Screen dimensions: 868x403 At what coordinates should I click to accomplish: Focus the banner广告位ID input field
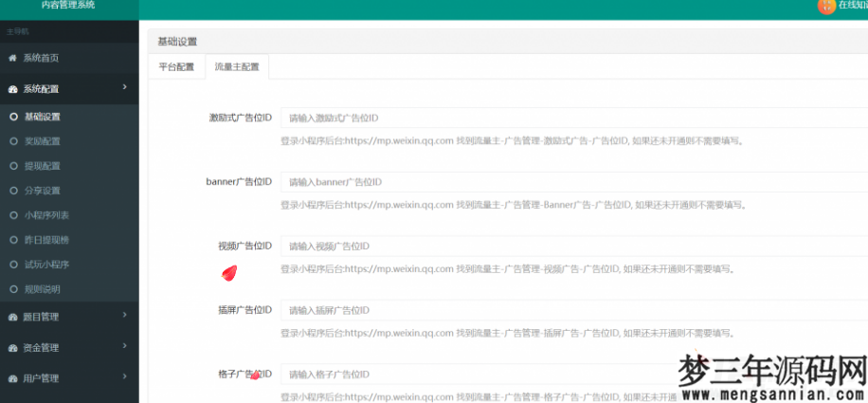(574, 182)
